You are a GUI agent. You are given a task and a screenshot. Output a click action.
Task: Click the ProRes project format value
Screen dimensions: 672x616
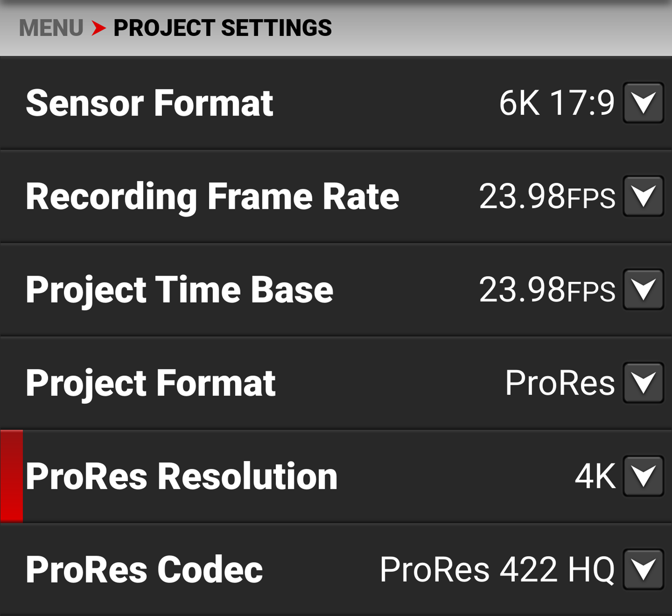click(560, 383)
